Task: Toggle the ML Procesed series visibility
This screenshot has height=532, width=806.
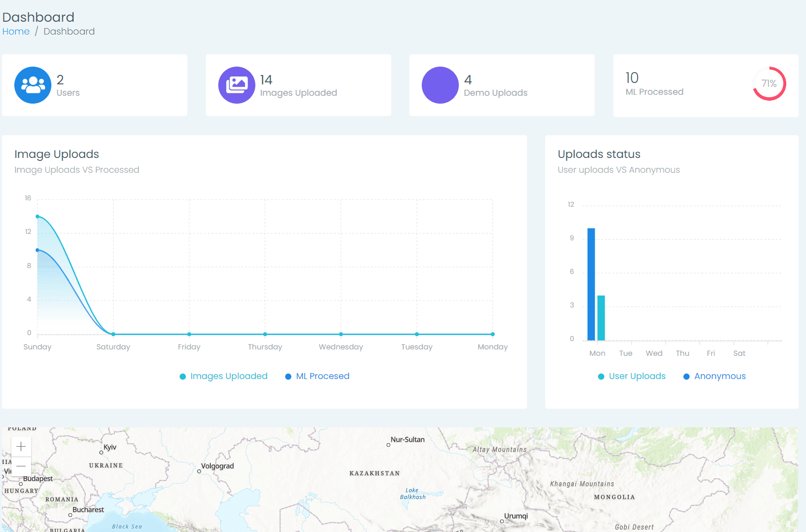Action: click(317, 376)
